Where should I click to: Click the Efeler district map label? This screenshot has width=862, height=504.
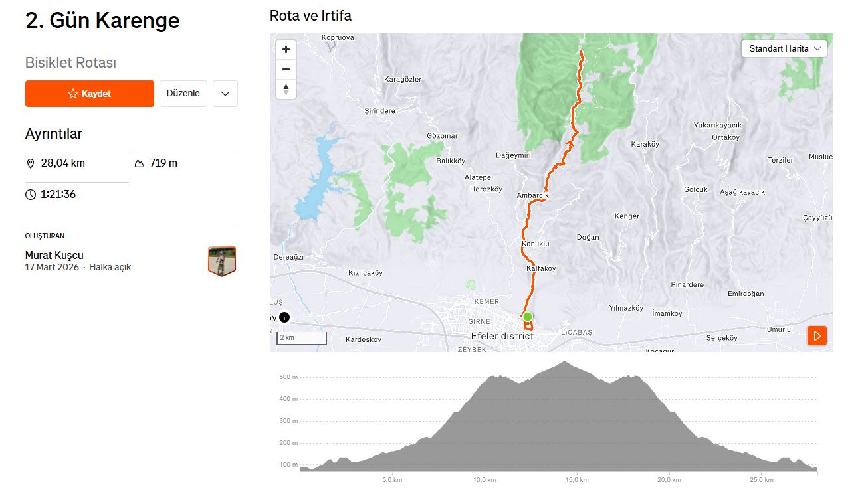coord(502,336)
